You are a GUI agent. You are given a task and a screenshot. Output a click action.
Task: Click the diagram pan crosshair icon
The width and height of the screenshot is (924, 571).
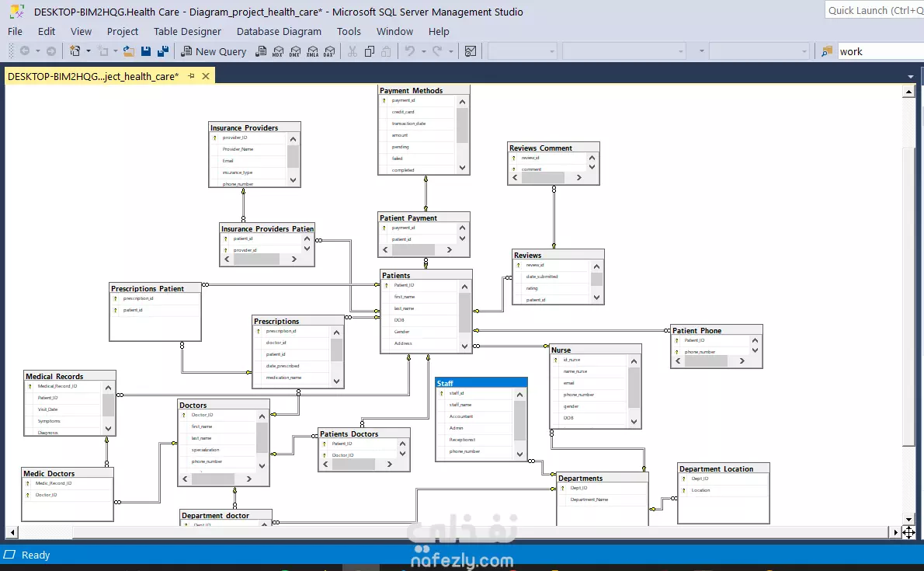[908, 533]
